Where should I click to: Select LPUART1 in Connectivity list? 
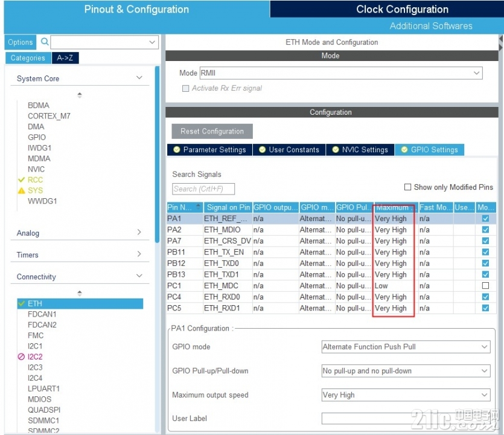point(43,388)
